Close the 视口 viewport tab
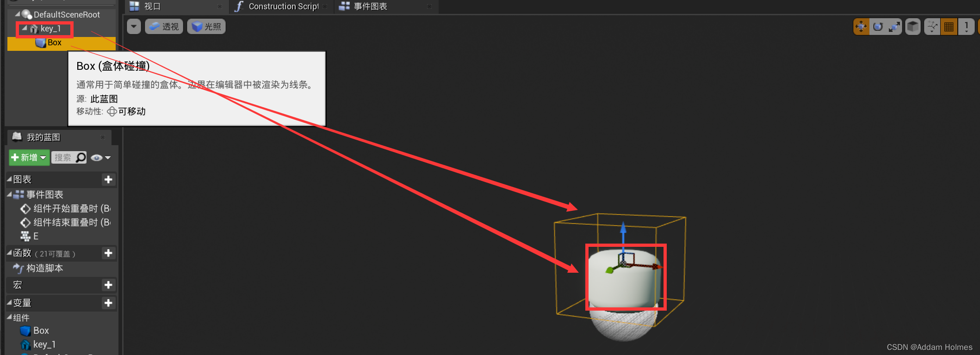The width and height of the screenshot is (980, 355). pyautogui.click(x=219, y=6)
